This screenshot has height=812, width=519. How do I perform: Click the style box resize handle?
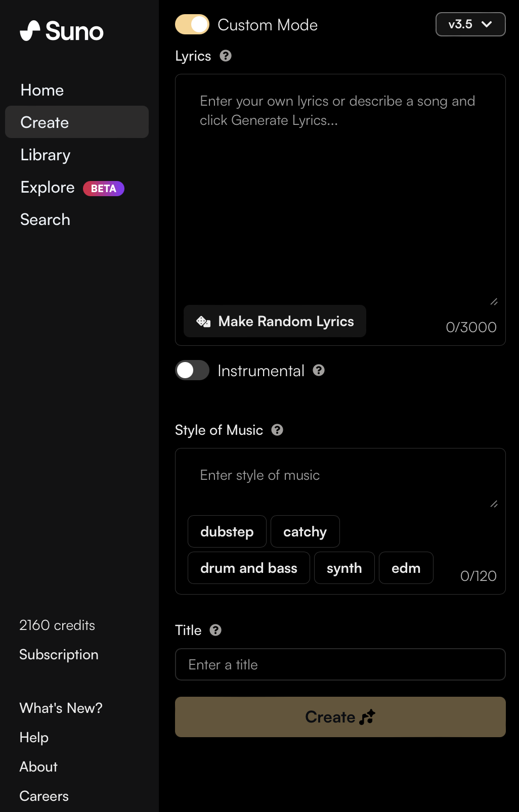click(x=494, y=504)
